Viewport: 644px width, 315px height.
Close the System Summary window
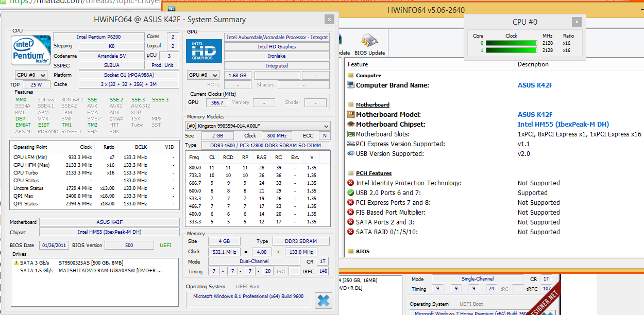[329, 19]
